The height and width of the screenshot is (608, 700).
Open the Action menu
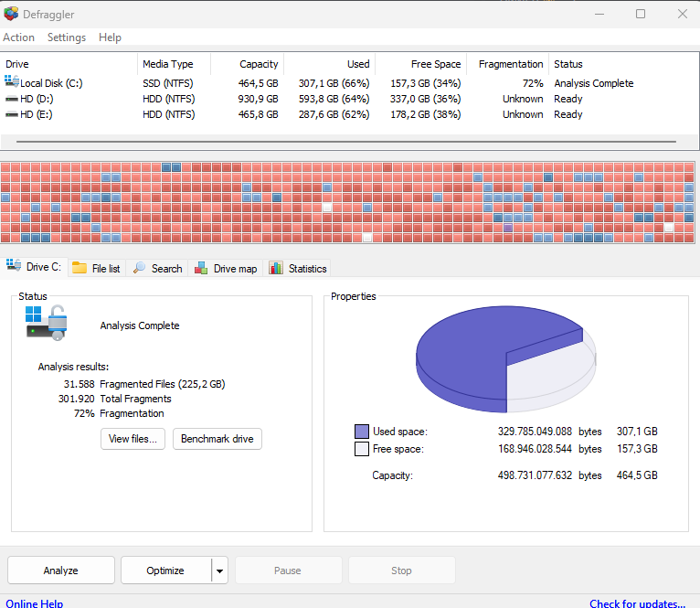[19, 37]
